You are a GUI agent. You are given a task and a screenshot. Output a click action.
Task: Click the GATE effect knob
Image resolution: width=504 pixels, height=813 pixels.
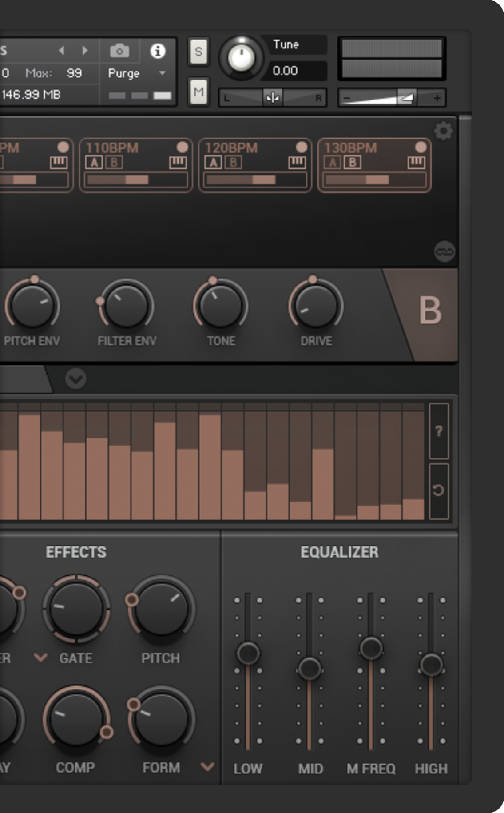point(76,609)
